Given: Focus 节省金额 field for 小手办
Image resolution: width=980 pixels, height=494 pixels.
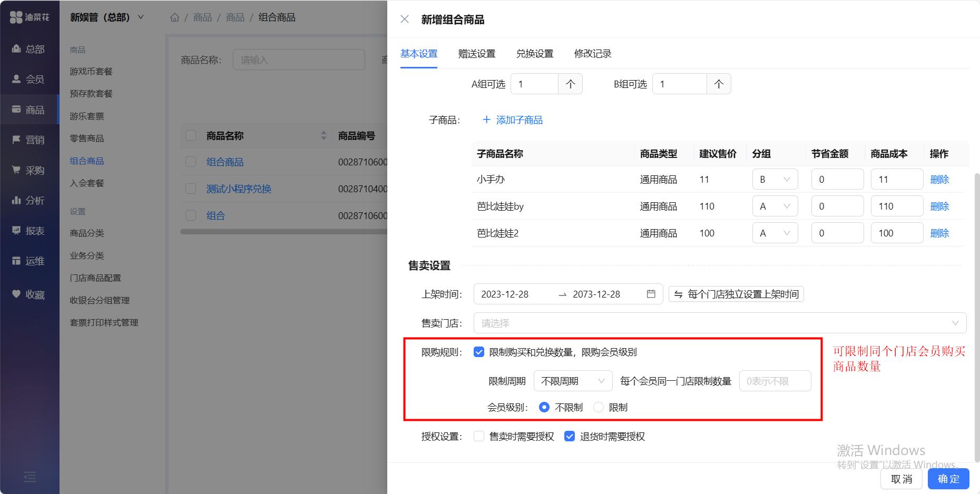Looking at the screenshot, I should coord(837,179).
